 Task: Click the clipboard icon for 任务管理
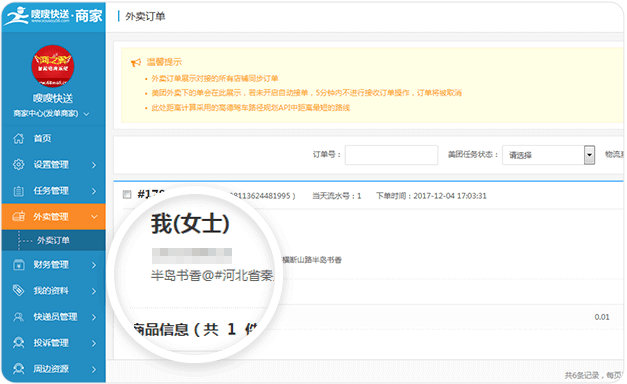click(x=18, y=191)
